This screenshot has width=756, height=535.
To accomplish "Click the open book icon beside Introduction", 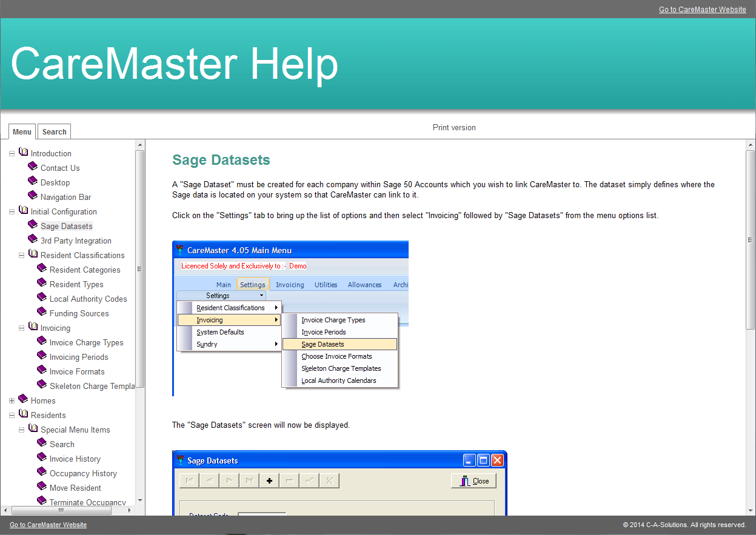I will 24,152.
